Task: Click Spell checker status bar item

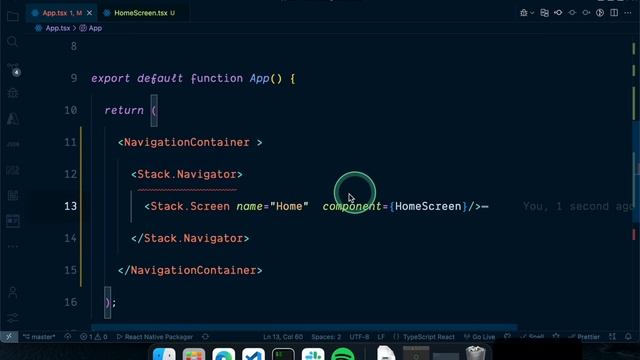Action: (532, 337)
